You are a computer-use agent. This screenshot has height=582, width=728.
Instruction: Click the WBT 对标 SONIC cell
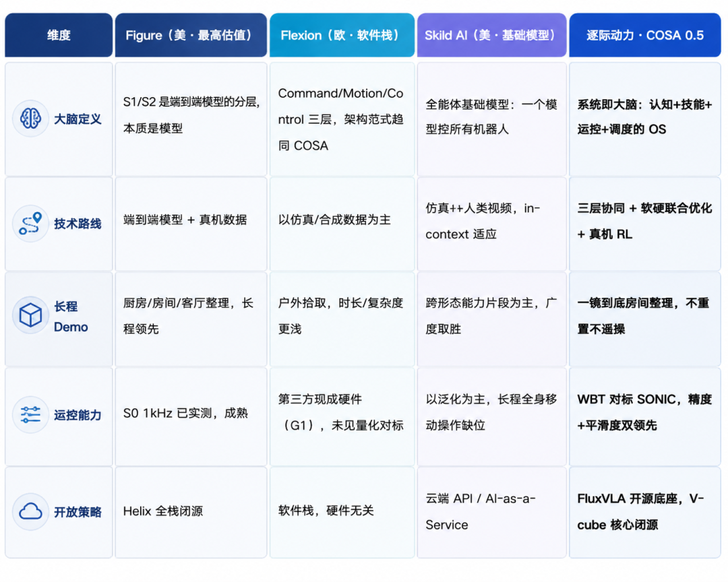coord(645,417)
